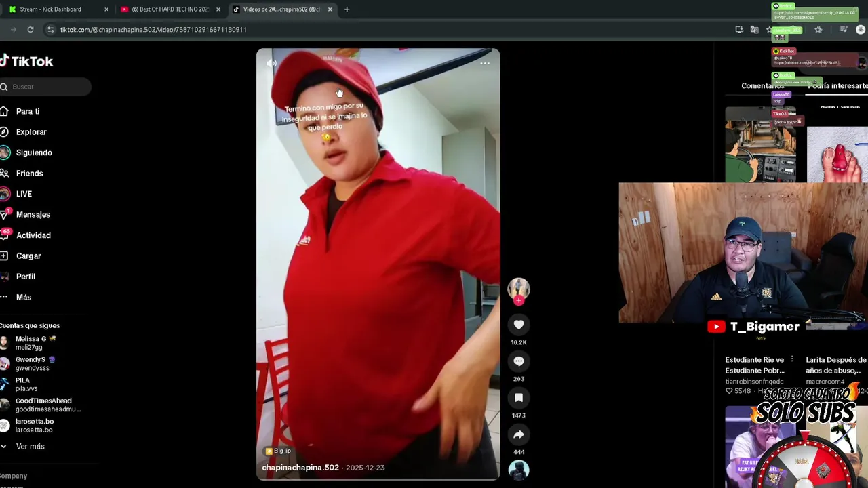Click the creator avatar beside the video

click(x=519, y=288)
